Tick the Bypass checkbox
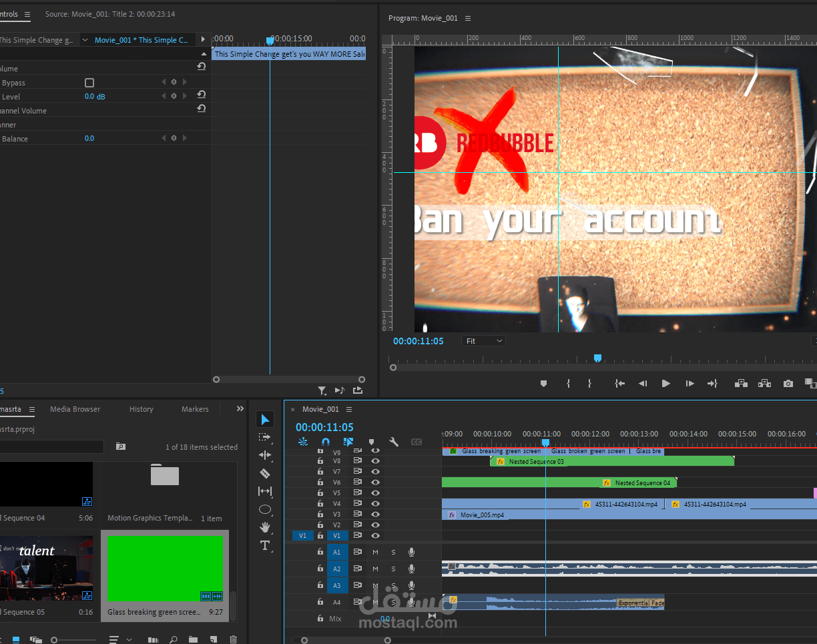The width and height of the screenshot is (817, 644). [x=89, y=83]
